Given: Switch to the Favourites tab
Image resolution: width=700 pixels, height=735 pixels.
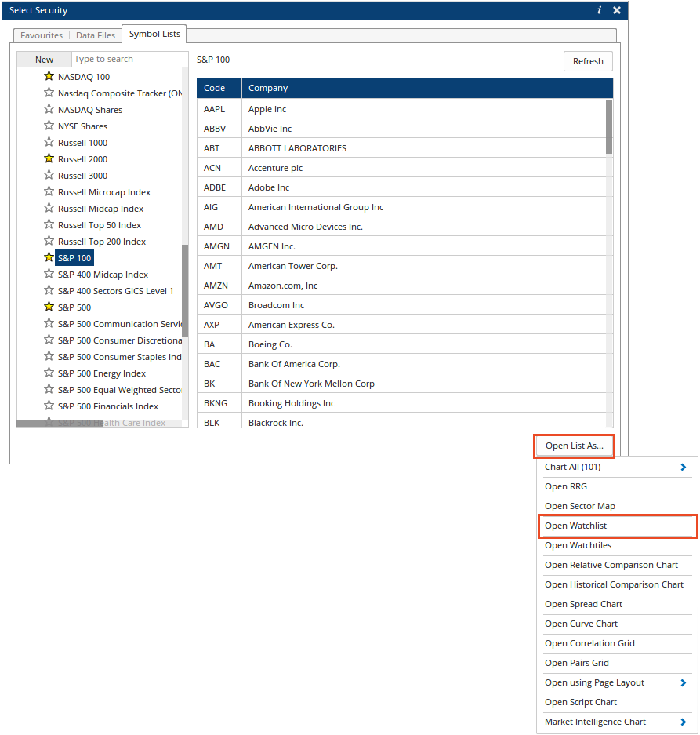Looking at the screenshot, I should [x=42, y=35].
